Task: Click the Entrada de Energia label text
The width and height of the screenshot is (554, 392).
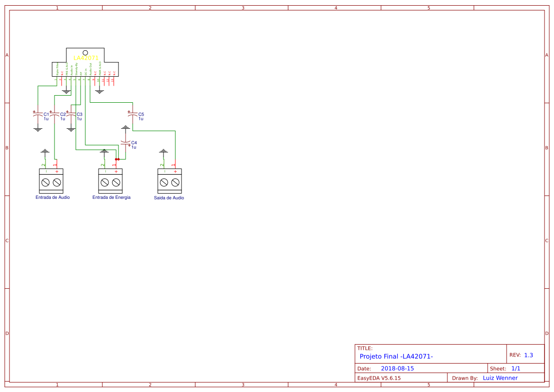Action: pos(112,197)
